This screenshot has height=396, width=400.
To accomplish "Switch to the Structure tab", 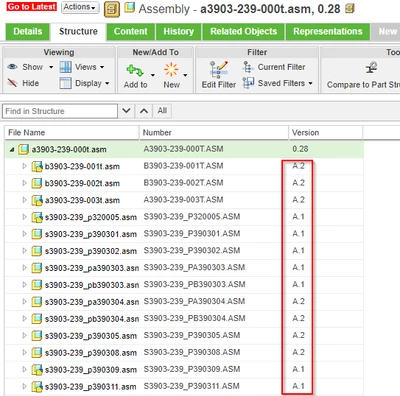I will 78,32.
